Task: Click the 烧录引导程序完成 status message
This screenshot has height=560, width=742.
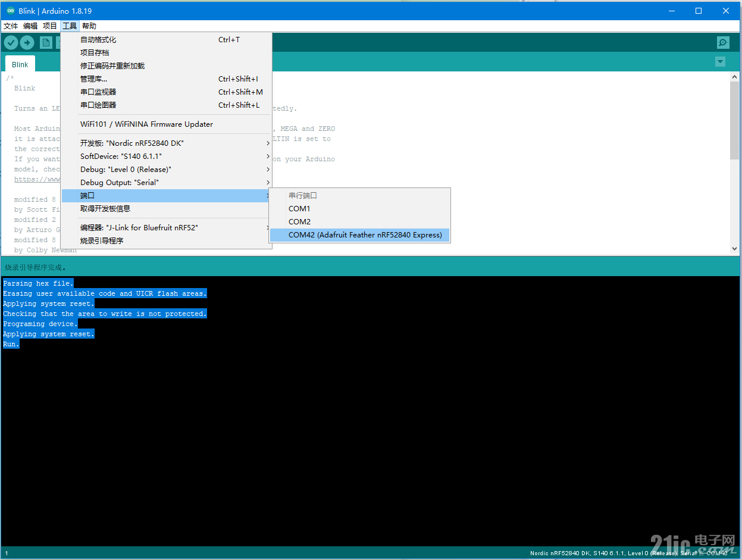Action: tap(36, 267)
